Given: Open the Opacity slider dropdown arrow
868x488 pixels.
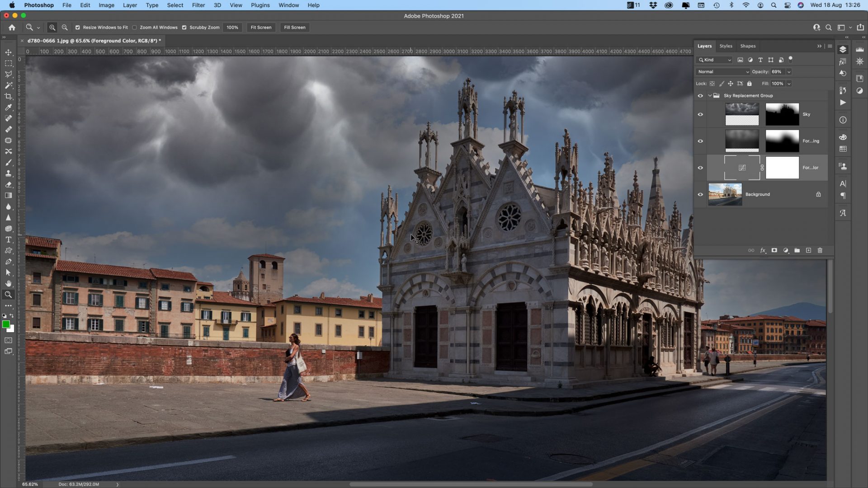Looking at the screenshot, I should pyautogui.click(x=789, y=72).
